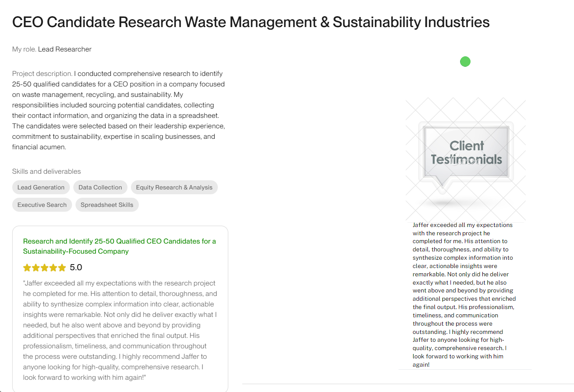Click the 'Project description.' label
The image size is (574, 392).
(x=42, y=74)
